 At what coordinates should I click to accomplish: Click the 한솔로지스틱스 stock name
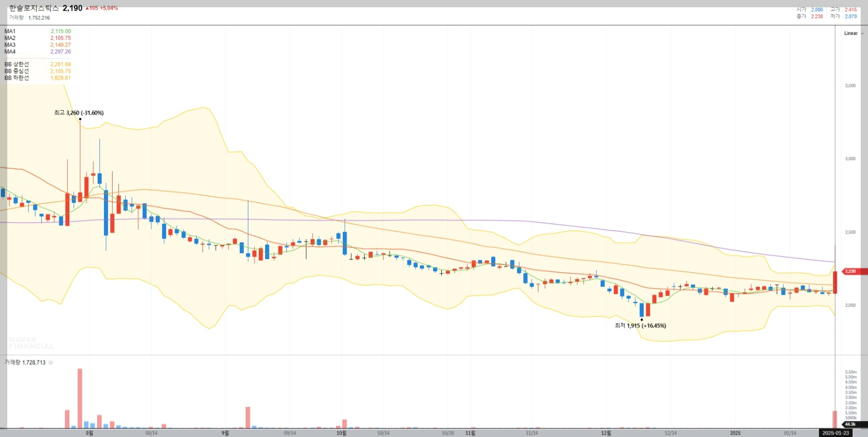(34, 8)
